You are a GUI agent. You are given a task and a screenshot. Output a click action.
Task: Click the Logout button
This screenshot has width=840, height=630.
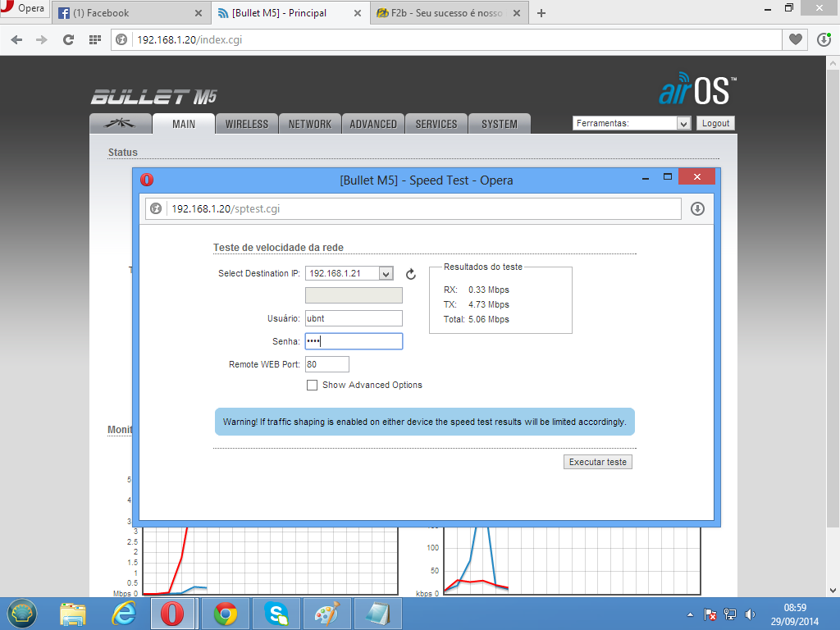pos(715,123)
